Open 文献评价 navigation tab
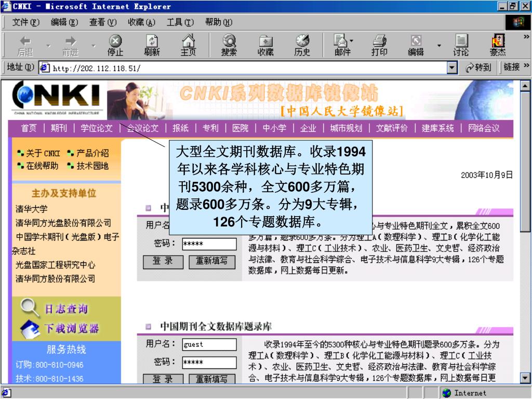The width and height of the screenshot is (532, 399). pos(392,128)
